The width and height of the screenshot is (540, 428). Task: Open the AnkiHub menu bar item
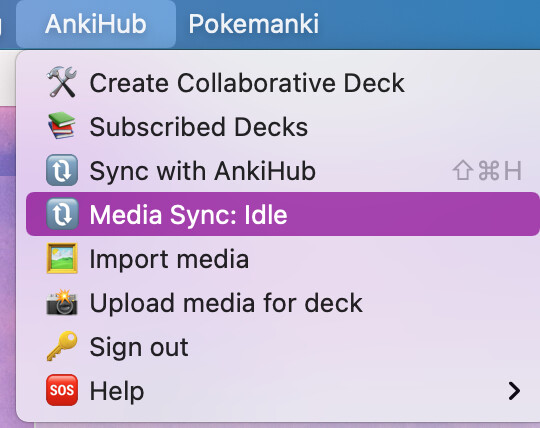tap(96, 24)
